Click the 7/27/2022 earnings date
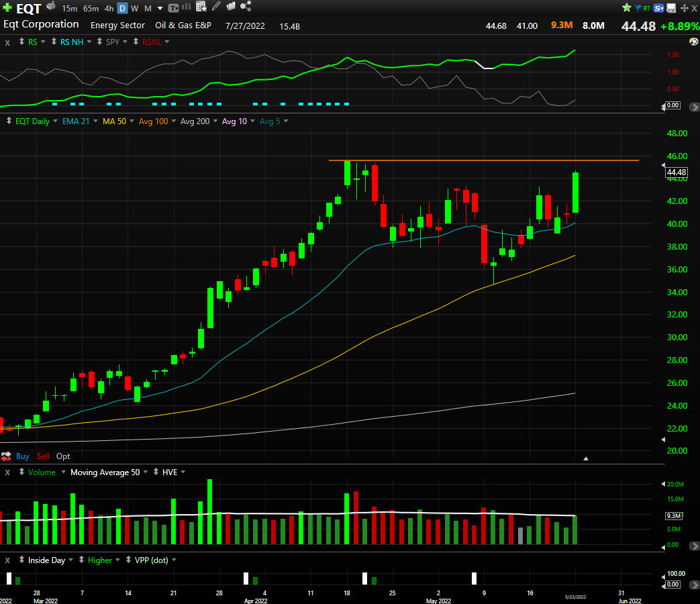The height and width of the screenshot is (604, 700). [x=245, y=26]
